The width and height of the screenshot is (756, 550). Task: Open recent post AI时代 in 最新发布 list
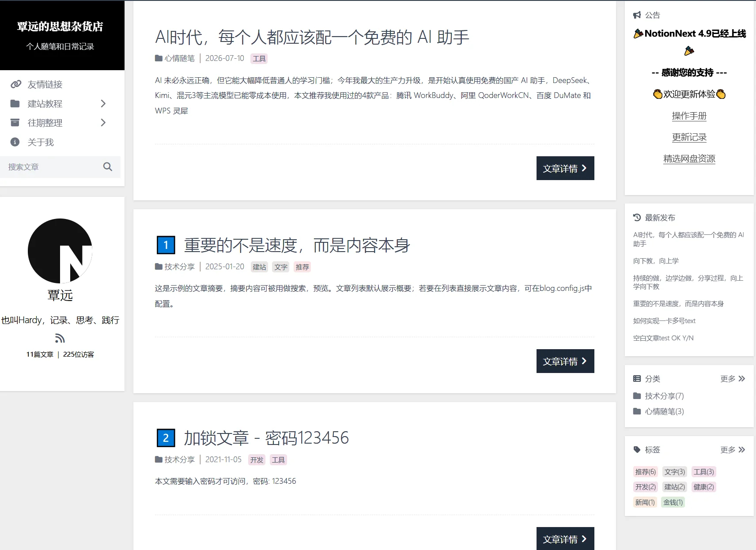coord(688,239)
